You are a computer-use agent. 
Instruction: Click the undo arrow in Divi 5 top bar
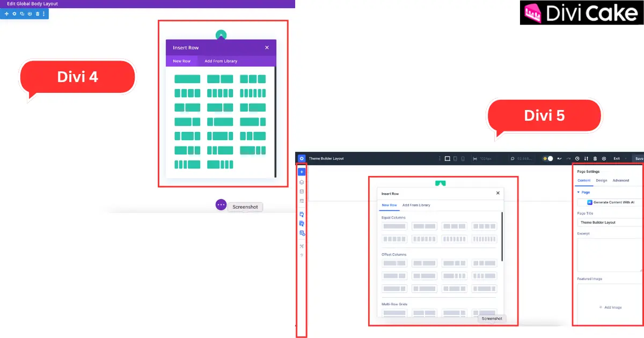[560, 159]
